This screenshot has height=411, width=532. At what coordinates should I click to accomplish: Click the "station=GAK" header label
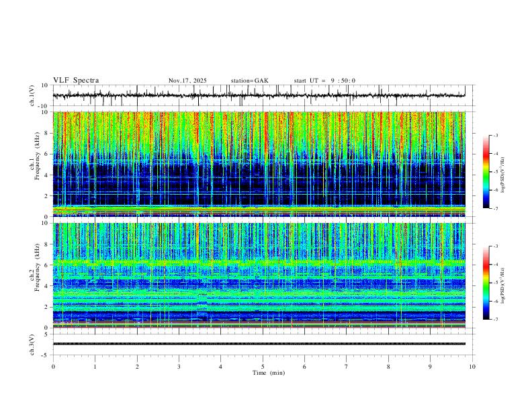coord(249,81)
